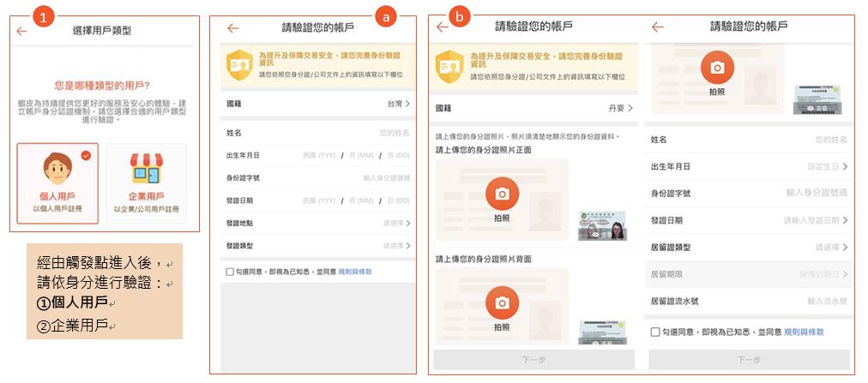Tap the 企業用戶 shop icon
The height and width of the screenshot is (383, 868).
tap(147, 169)
